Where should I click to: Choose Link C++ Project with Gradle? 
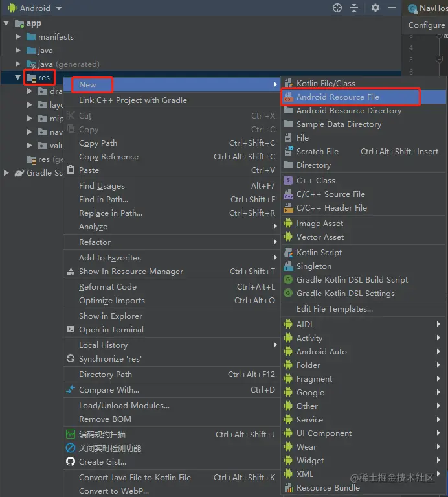pyautogui.click(x=172, y=100)
